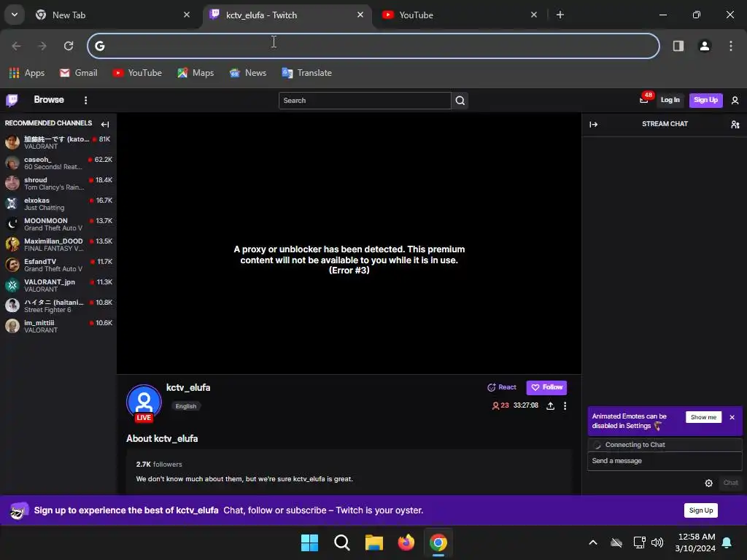
Task: Open Maximilian_DOOD channel in sidebar
Action: tap(58, 245)
